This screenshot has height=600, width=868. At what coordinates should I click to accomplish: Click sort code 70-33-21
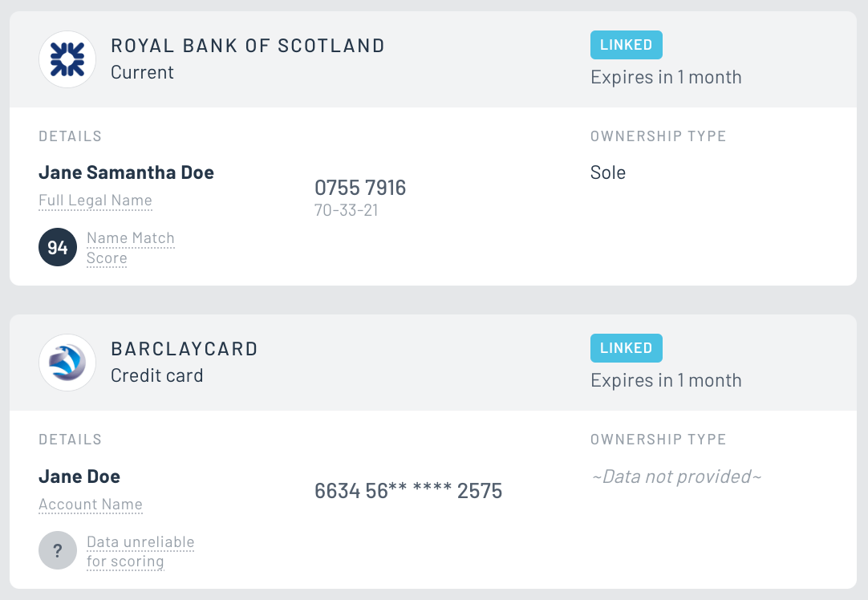346,211
